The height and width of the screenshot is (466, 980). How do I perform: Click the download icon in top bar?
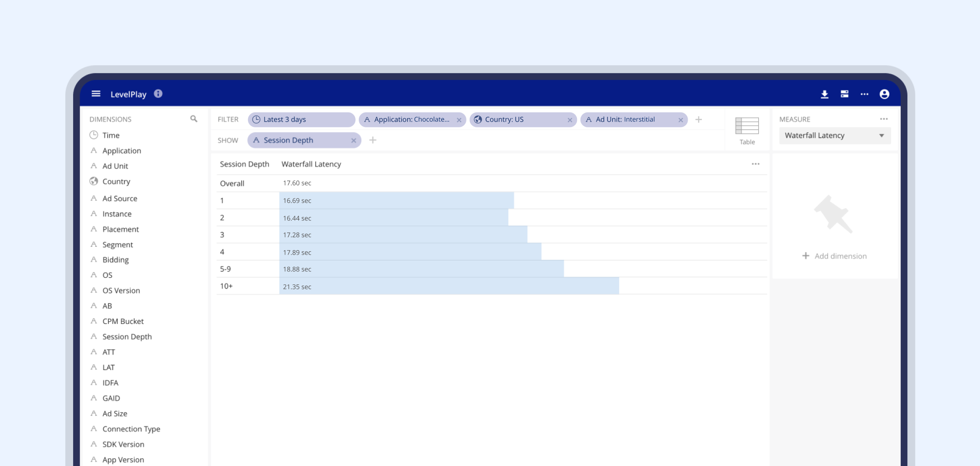824,94
